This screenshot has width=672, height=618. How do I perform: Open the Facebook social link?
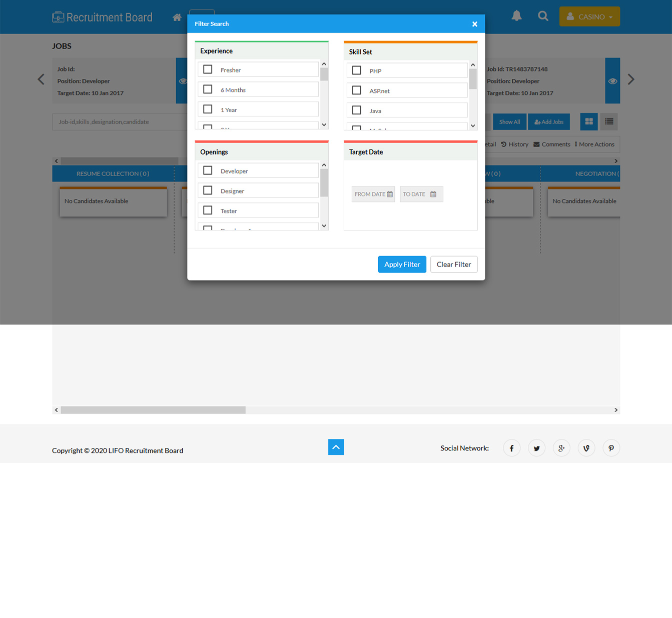click(511, 448)
